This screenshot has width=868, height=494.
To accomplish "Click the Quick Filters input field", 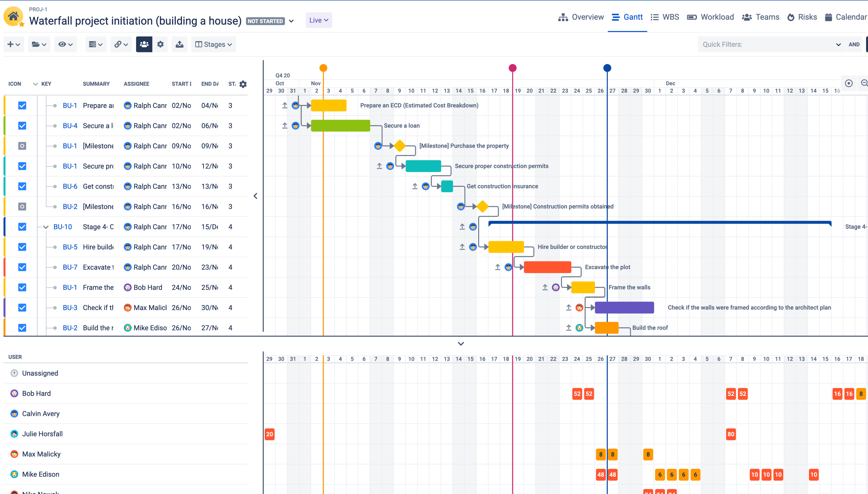I will pos(766,44).
